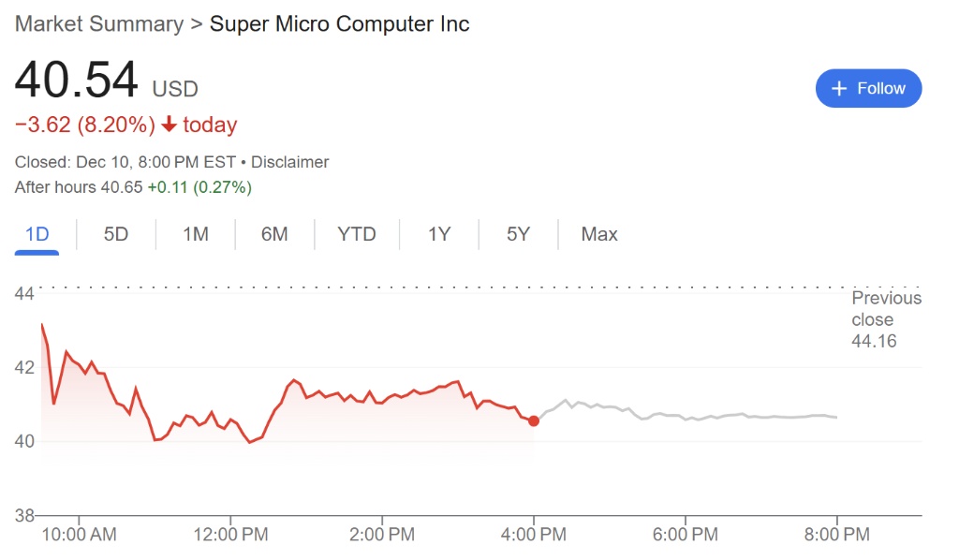Switch to the 5Y tab
The width and height of the screenshot is (959, 560).
(518, 234)
